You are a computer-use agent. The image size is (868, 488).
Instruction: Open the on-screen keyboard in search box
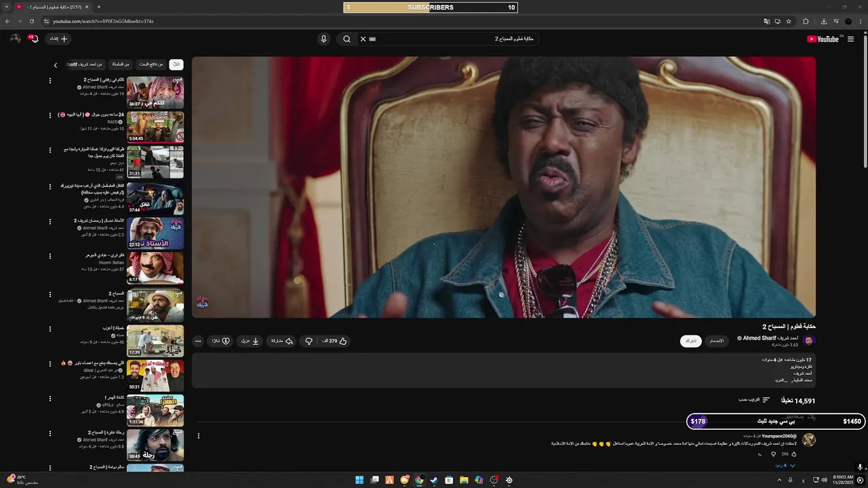[x=372, y=39]
